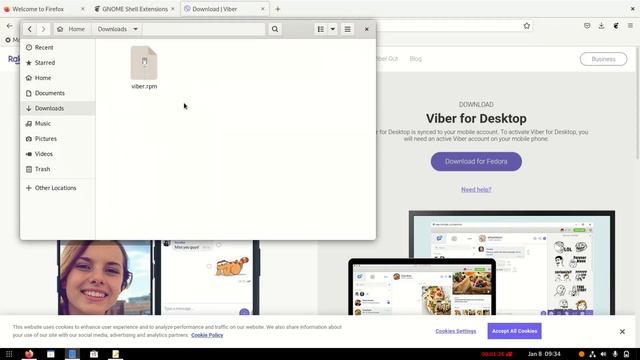Open the Firefox application menu
This screenshot has height=360, width=640.
point(630,26)
